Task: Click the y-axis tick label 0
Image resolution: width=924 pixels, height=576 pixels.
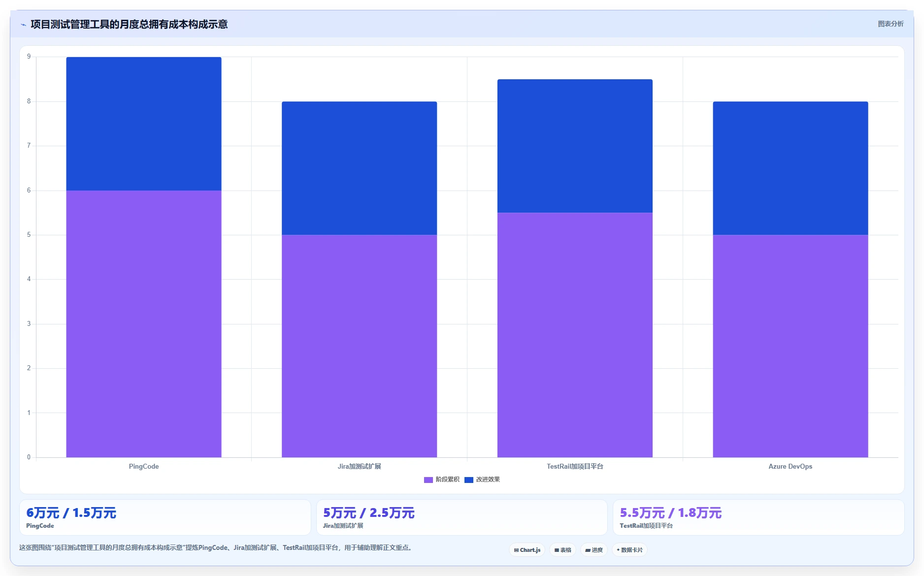Action: point(29,457)
